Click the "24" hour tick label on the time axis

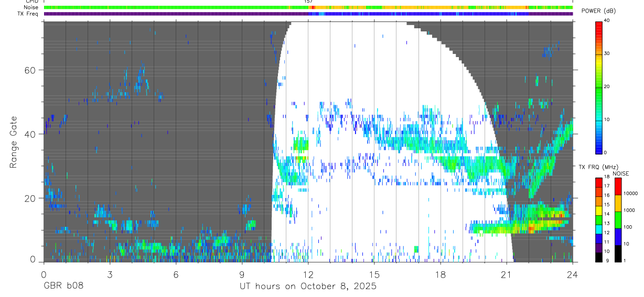(572, 274)
